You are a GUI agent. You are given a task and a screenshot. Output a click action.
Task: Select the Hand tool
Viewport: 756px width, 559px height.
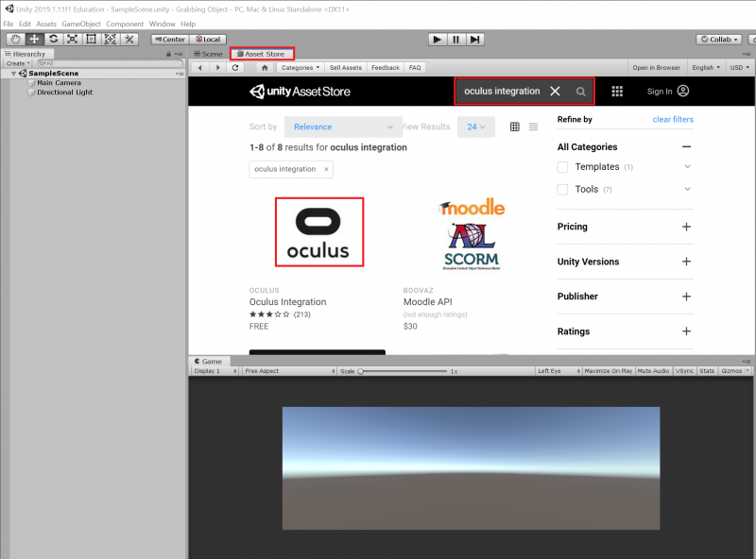(x=15, y=40)
